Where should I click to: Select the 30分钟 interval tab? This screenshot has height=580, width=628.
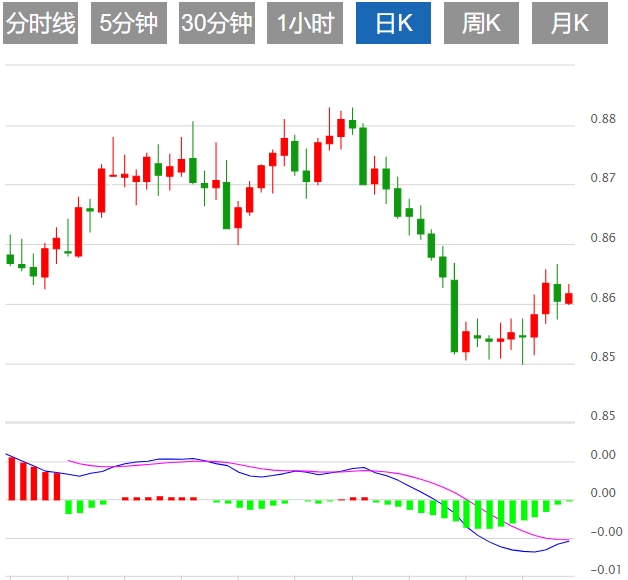tap(217, 23)
